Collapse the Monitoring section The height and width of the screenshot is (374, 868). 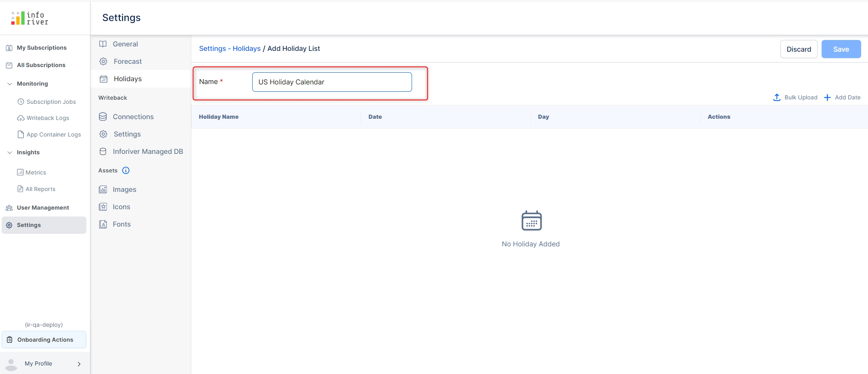10,84
